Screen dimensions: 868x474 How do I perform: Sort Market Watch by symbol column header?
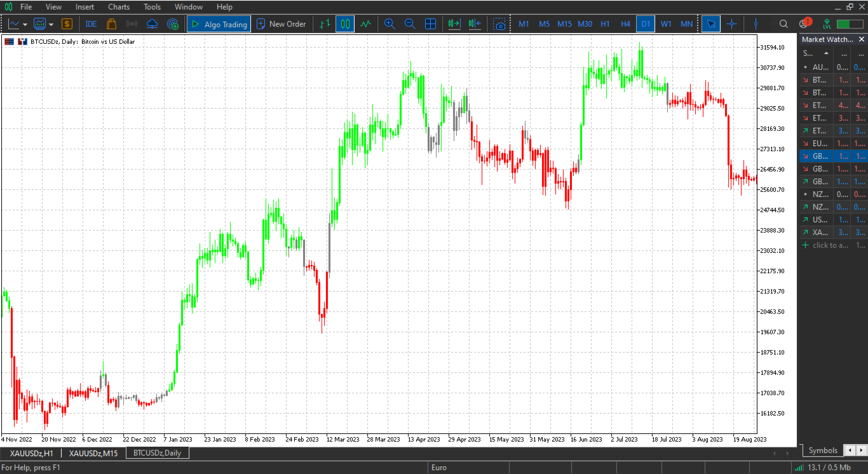[815, 53]
